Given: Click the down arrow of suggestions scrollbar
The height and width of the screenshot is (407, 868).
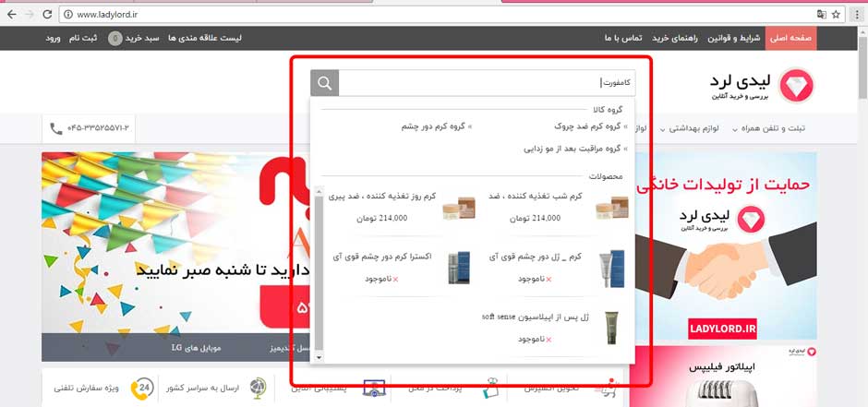Looking at the screenshot, I should click(x=319, y=358).
